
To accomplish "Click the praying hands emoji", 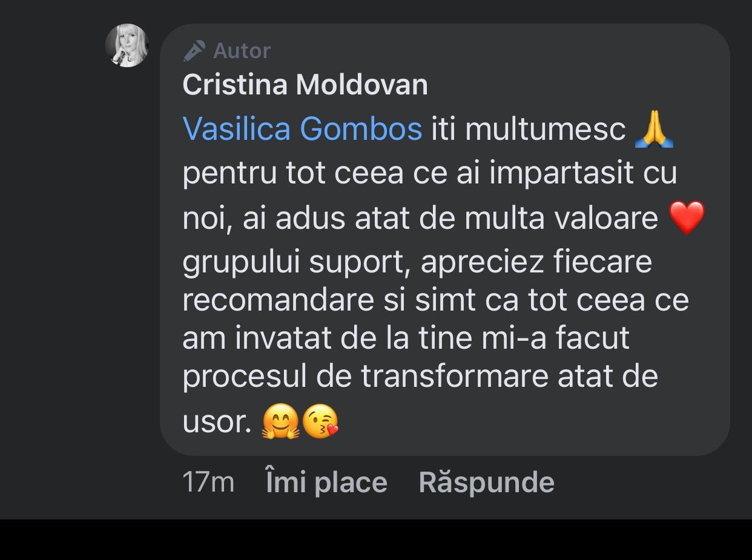I will pyautogui.click(x=654, y=130).
